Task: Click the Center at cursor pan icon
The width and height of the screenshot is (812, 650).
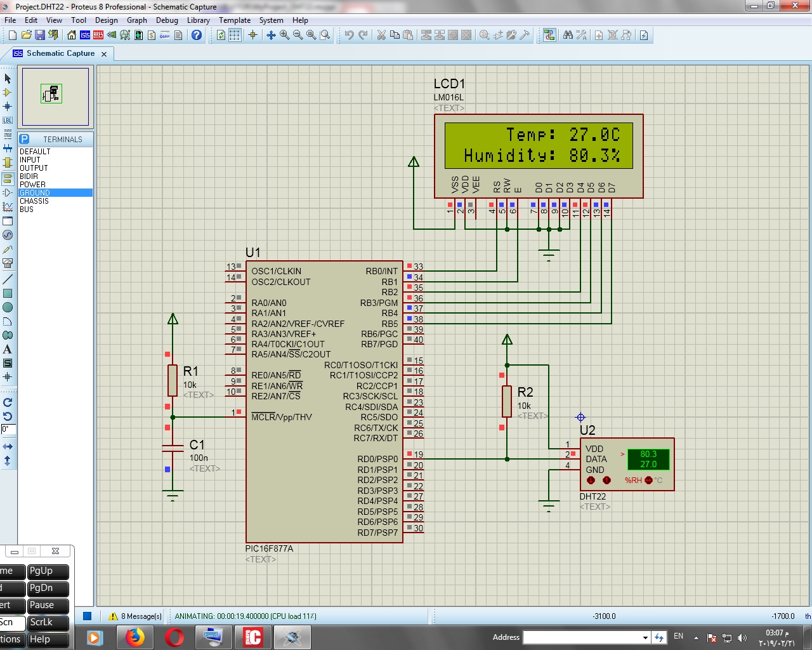Action: click(271, 35)
